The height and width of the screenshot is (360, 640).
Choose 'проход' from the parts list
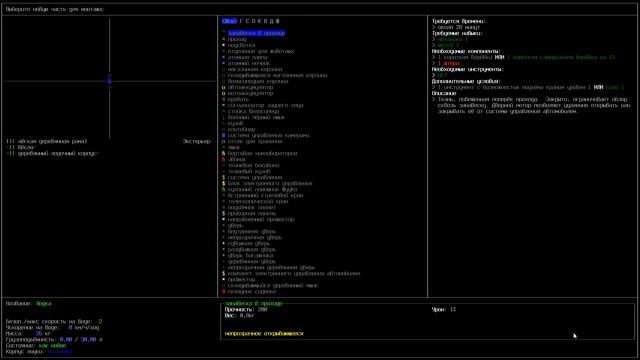coord(237,39)
